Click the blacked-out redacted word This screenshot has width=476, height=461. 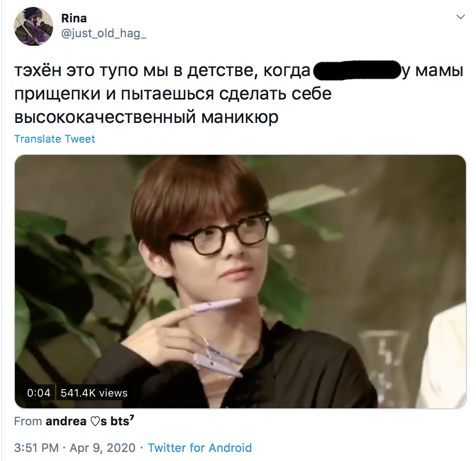click(356, 70)
